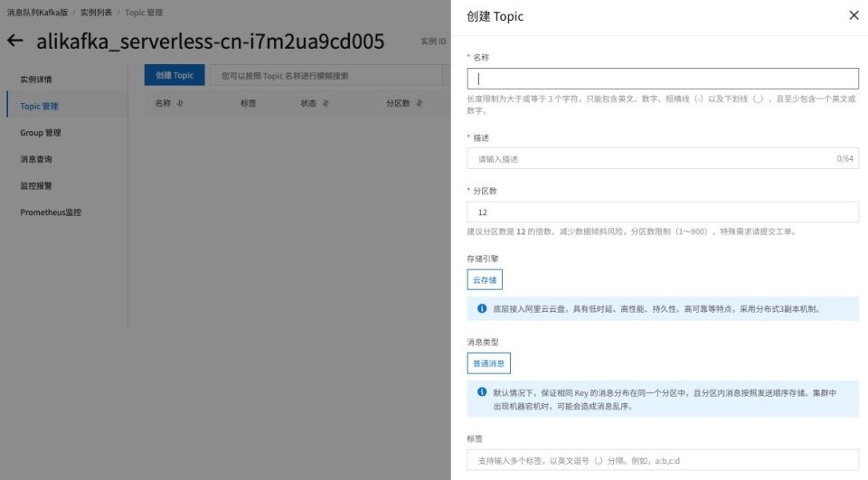Open Prometheus监控 in the sidebar
Viewport: 868px width, 480px height.
pos(51,212)
